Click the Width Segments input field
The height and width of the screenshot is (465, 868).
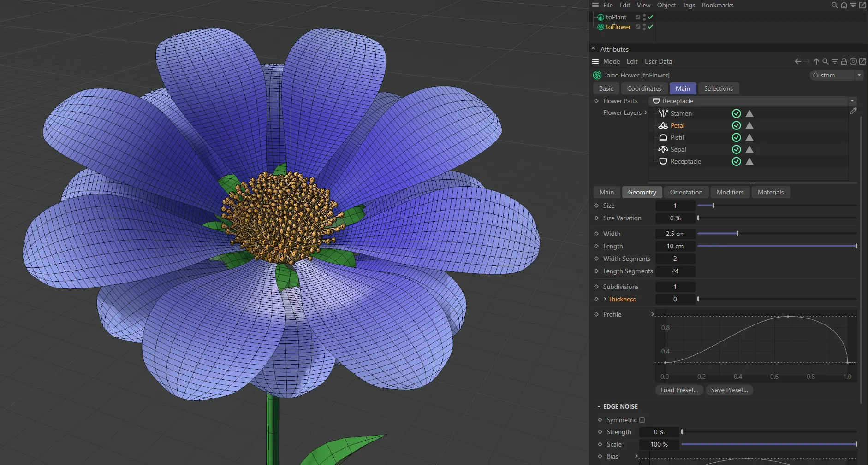[x=675, y=259]
